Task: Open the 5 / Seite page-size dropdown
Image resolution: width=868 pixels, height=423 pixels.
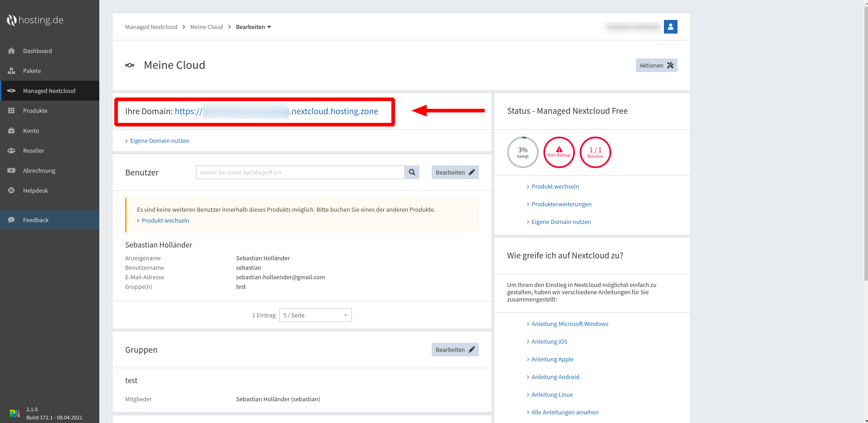Action: click(x=316, y=315)
